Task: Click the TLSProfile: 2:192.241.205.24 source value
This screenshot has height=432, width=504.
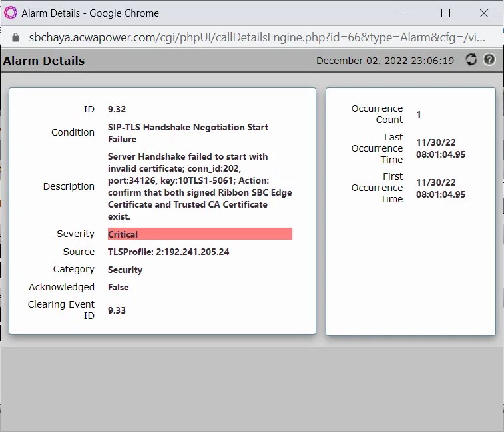Action: [168, 252]
